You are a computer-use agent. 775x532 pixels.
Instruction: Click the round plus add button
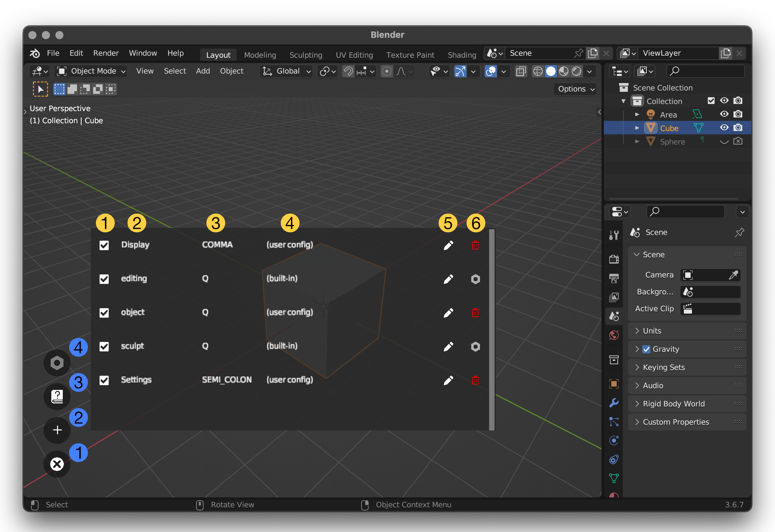click(57, 430)
